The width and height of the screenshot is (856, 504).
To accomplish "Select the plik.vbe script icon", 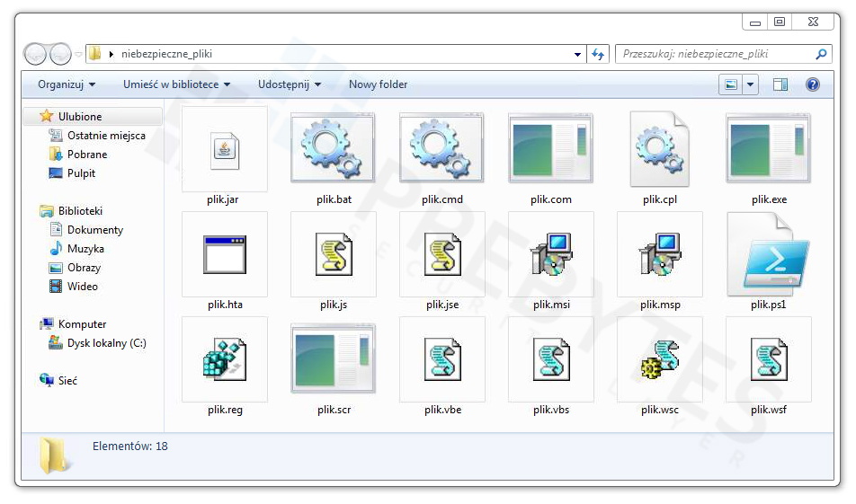I will pos(442,359).
